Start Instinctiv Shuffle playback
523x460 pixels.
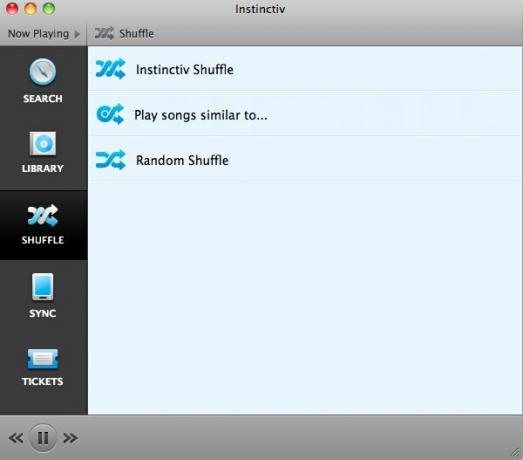[x=305, y=69]
